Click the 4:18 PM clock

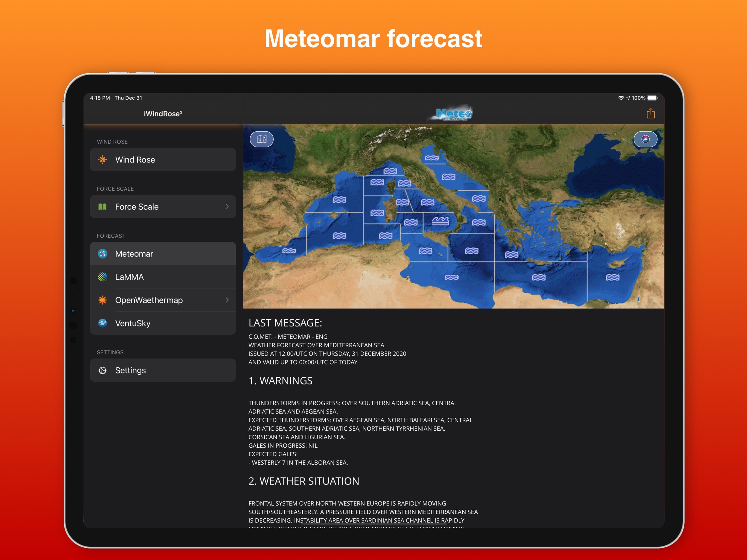[100, 98]
